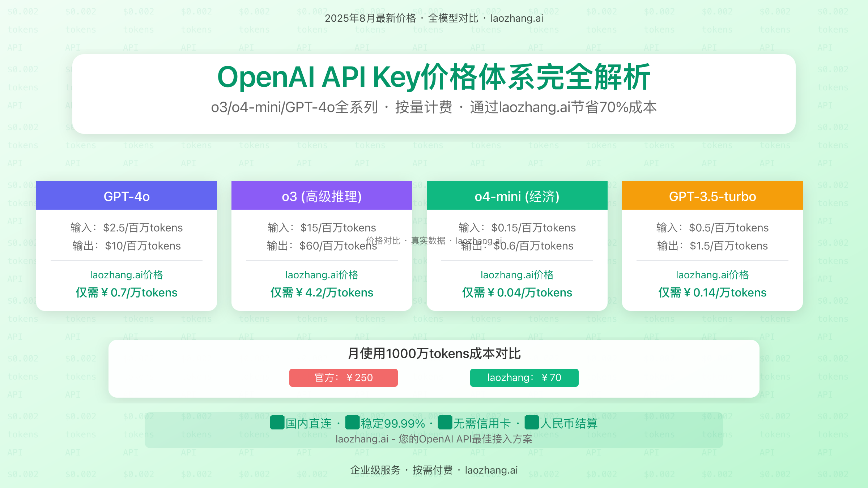
Task: Click laozhang.ai价格 label in o3 card
Action: [x=322, y=275]
